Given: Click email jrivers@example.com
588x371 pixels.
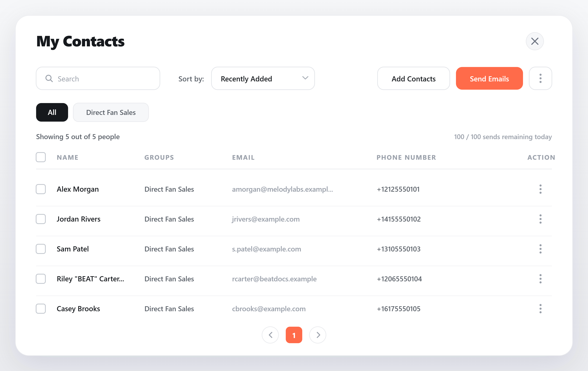Looking at the screenshot, I should click(266, 219).
